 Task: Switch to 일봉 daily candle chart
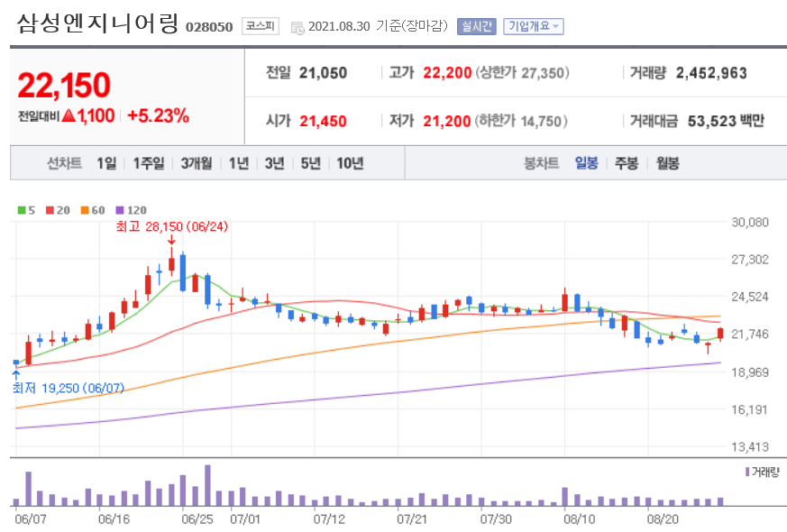click(586, 162)
